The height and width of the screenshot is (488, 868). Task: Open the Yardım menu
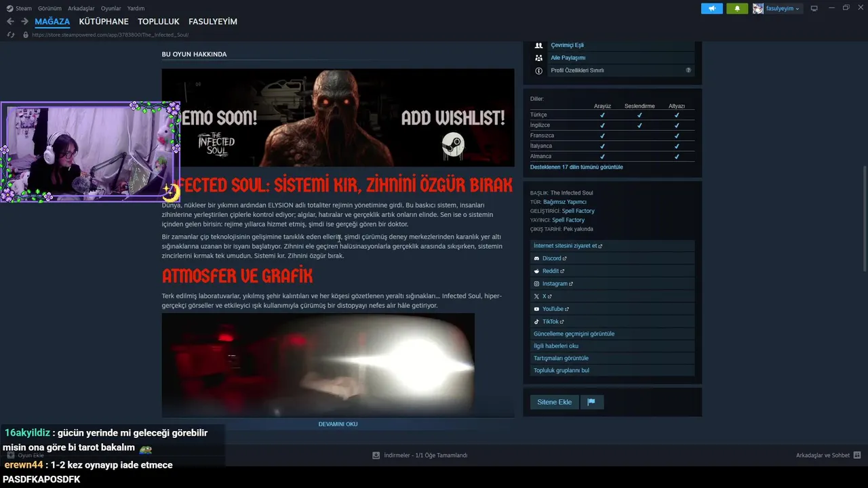pos(136,9)
